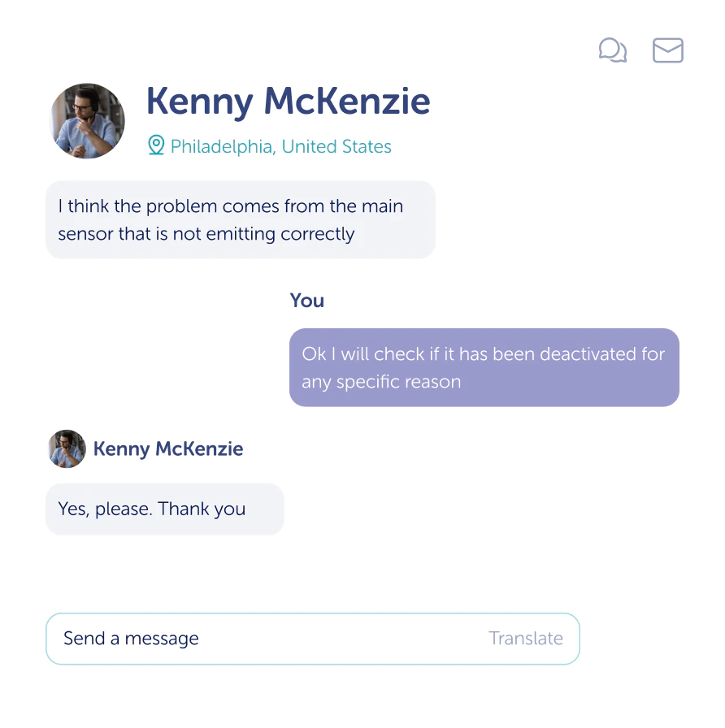The width and height of the screenshot is (725, 728).
Task: Click the envelope icon to switch to mail view
Action: point(667,50)
